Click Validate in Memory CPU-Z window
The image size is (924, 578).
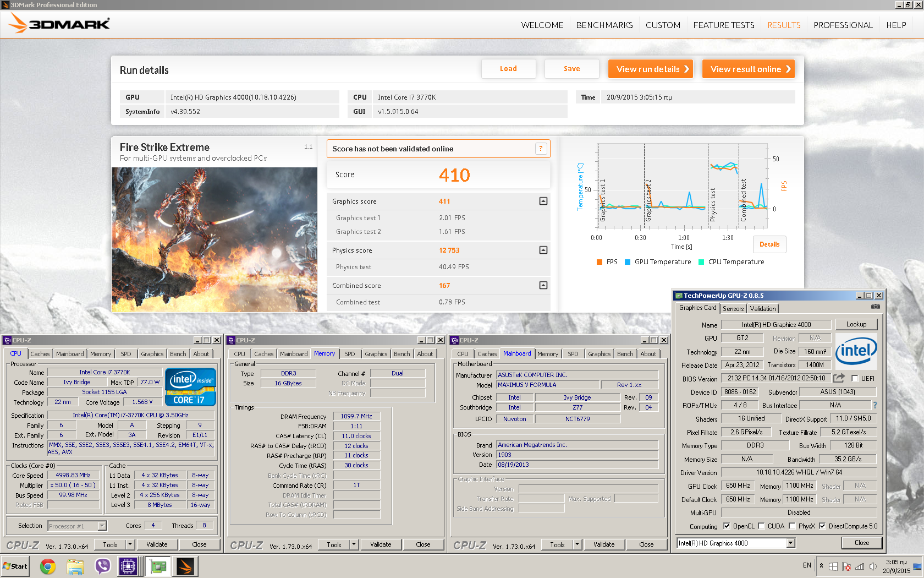point(381,544)
